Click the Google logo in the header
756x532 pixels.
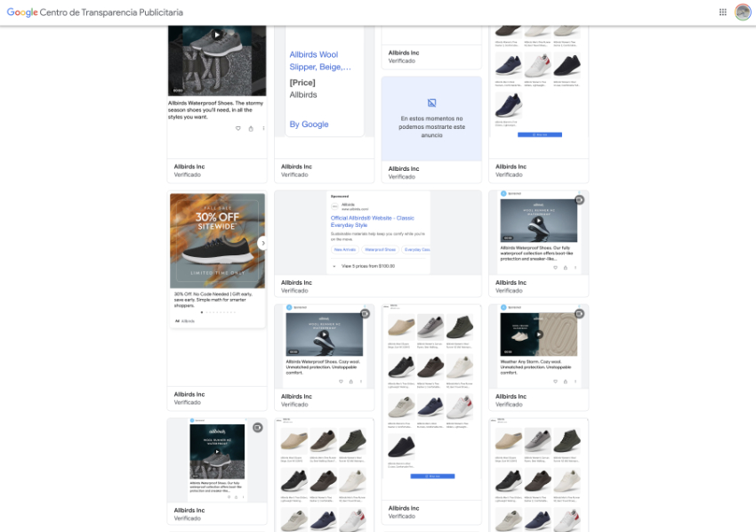[x=21, y=12]
